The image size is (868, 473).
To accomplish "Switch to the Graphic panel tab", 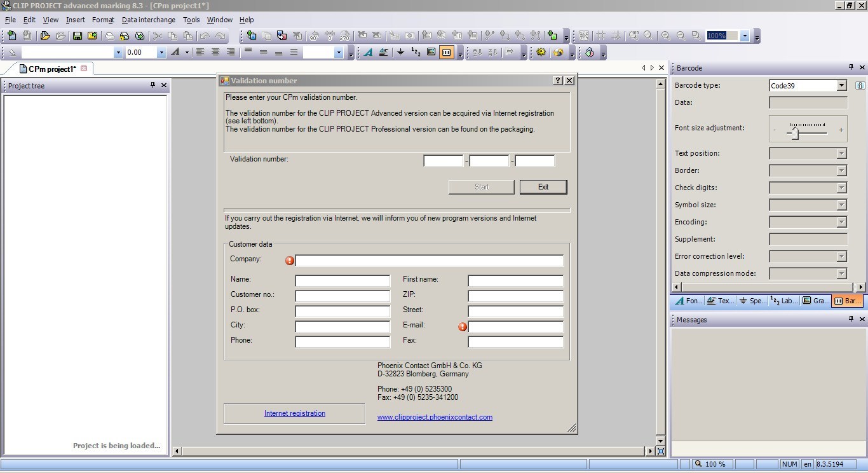I will pyautogui.click(x=815, y=301).
